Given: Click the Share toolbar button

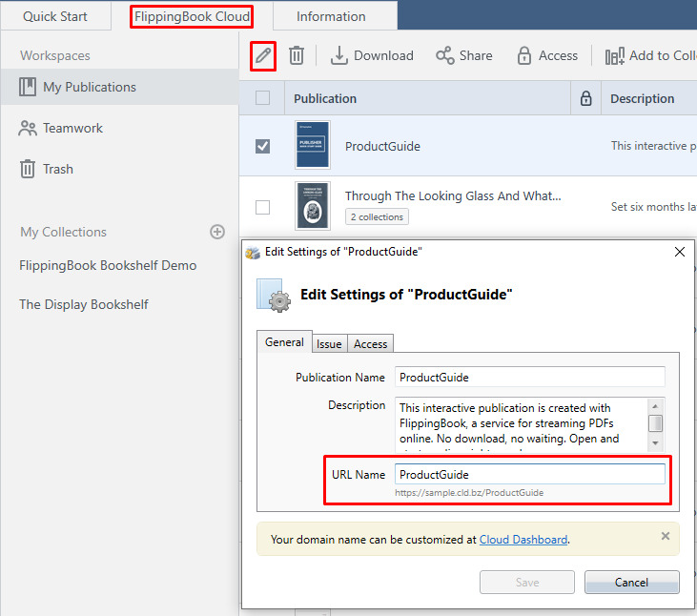Looking at the screenshot, I should [x=464, y=56].
